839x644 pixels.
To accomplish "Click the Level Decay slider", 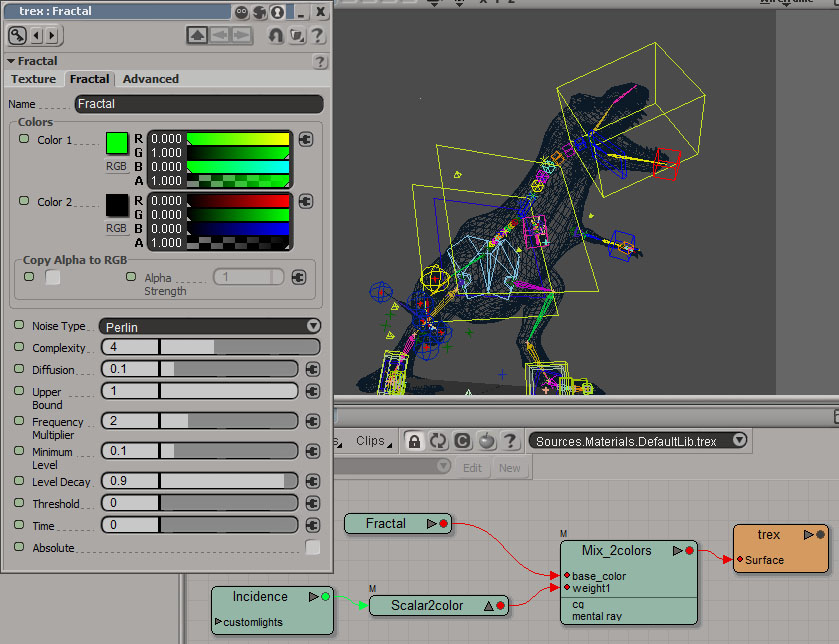I will click(228, 481).
